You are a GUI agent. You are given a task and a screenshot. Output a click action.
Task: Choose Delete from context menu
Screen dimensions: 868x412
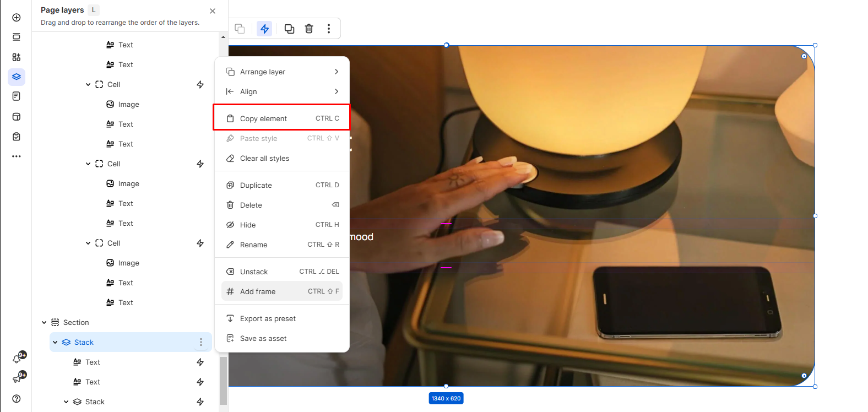coord(282,205)
